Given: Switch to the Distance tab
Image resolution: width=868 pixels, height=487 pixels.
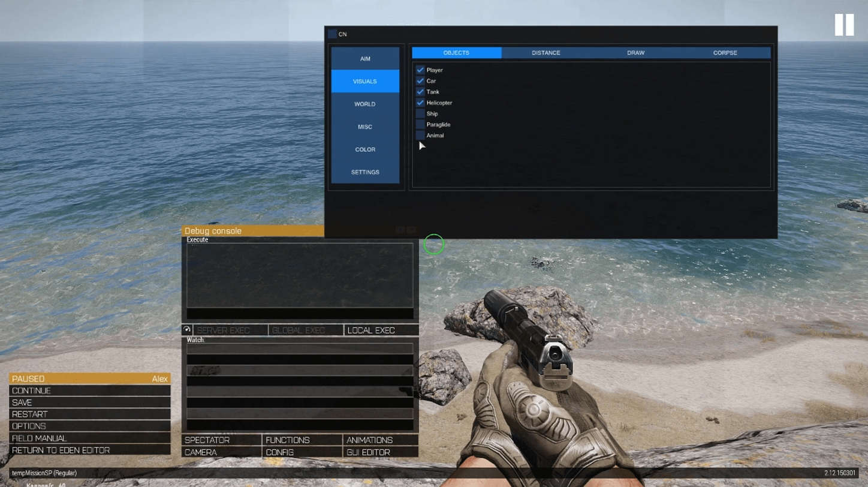Looking at the screenshot, I should [x=545, y=53].
